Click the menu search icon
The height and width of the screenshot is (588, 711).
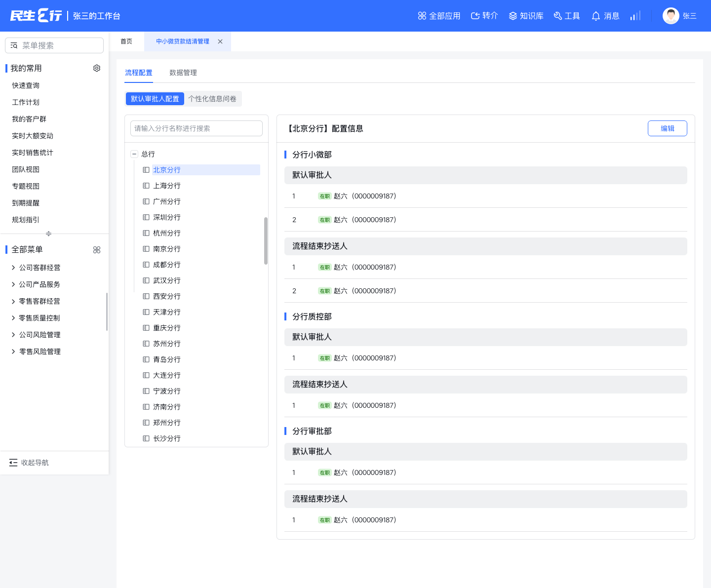click(x=14, y=45)
